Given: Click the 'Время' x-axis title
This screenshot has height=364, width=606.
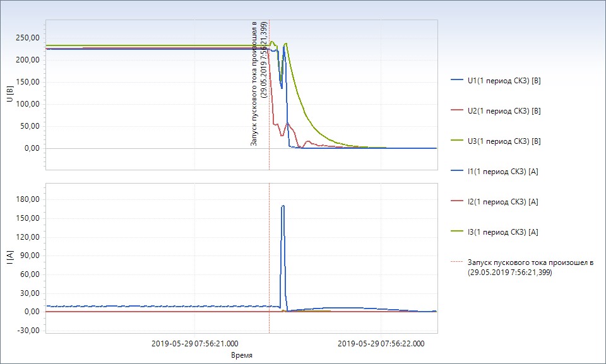Looking at the screenshot, I should click(242, 355).
